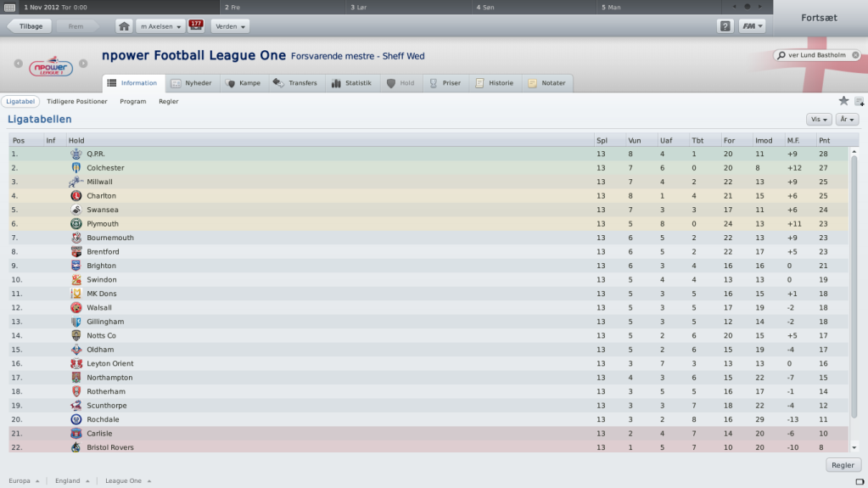This screenshot has height=488, width=868.
Task: Click the calendar icon in the date bar
Action: [x=9, y=7]
